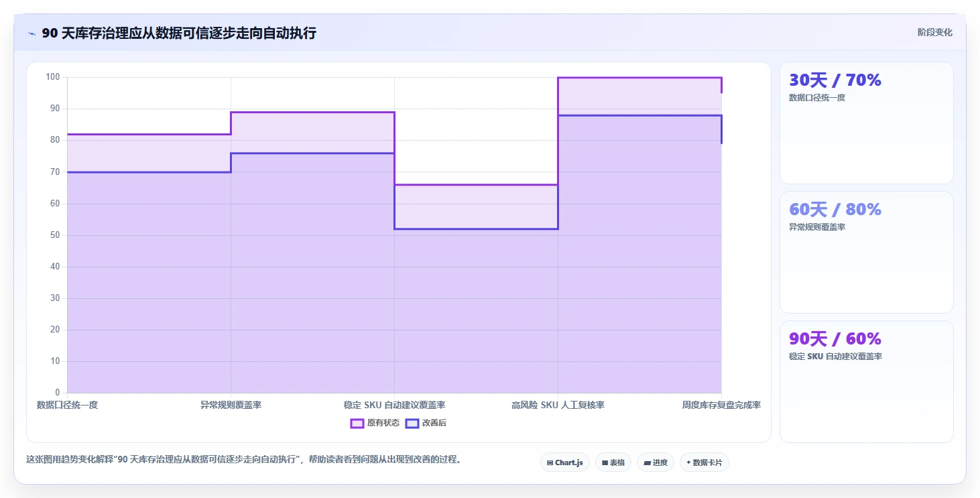Click the y-axis value 20
This screenshot has height=498, width=980.
point(55,330)
